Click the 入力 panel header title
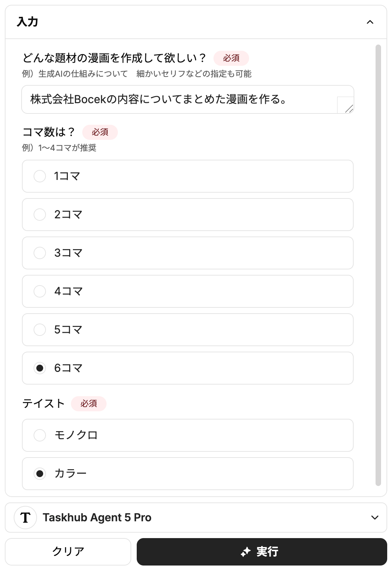 [27, 22]
